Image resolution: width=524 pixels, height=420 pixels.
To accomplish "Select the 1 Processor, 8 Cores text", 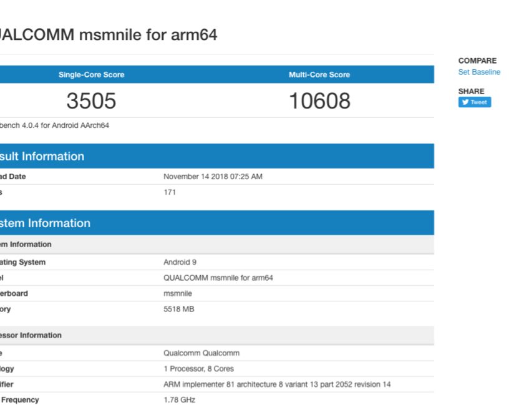I will 198,369.
